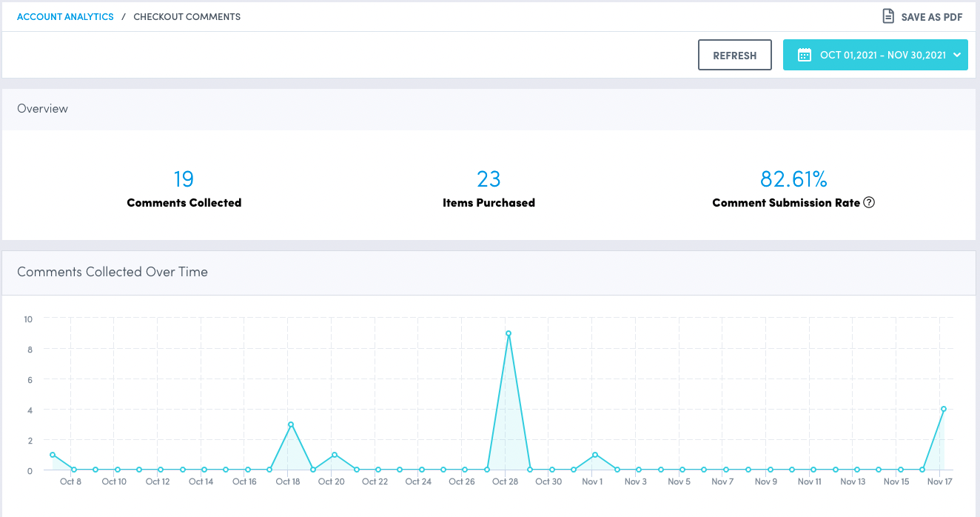Click the Nov 17 data point
Screen dimensions: 980x517
coord(944,409)
